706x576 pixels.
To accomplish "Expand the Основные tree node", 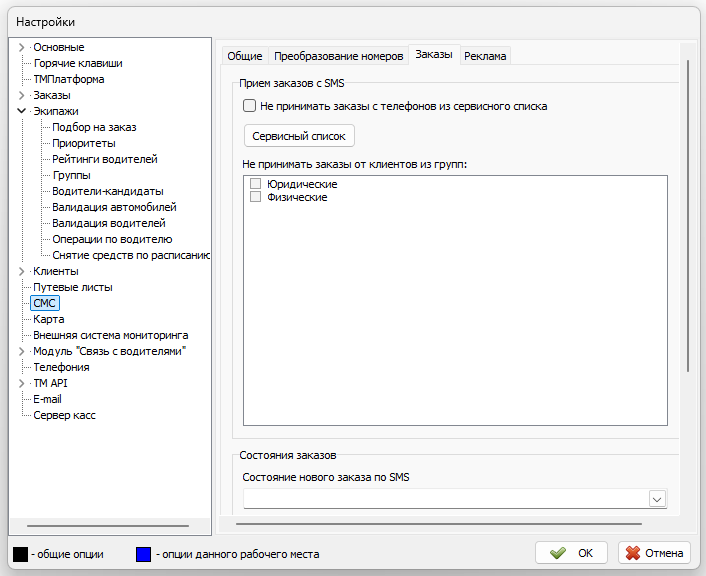I will 21,47.
